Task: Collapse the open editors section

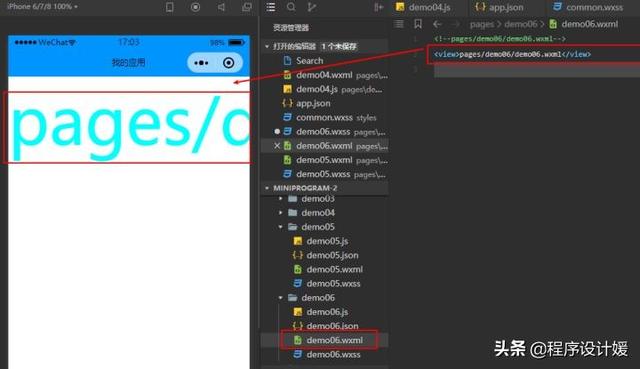Action: [x=267, y=47]
